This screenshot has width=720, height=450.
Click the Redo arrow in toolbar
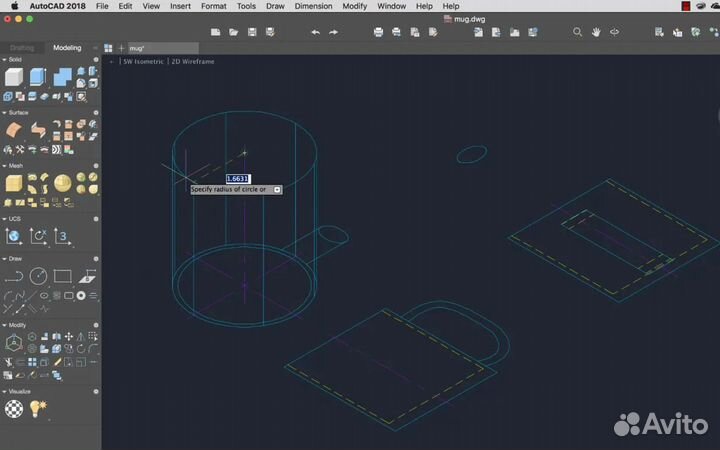click(x=334, y=32)
